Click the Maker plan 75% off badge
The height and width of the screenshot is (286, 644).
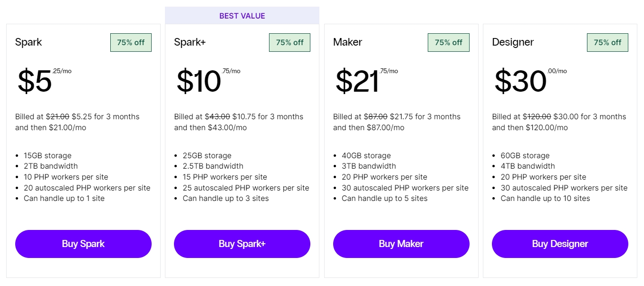(448, 42)
